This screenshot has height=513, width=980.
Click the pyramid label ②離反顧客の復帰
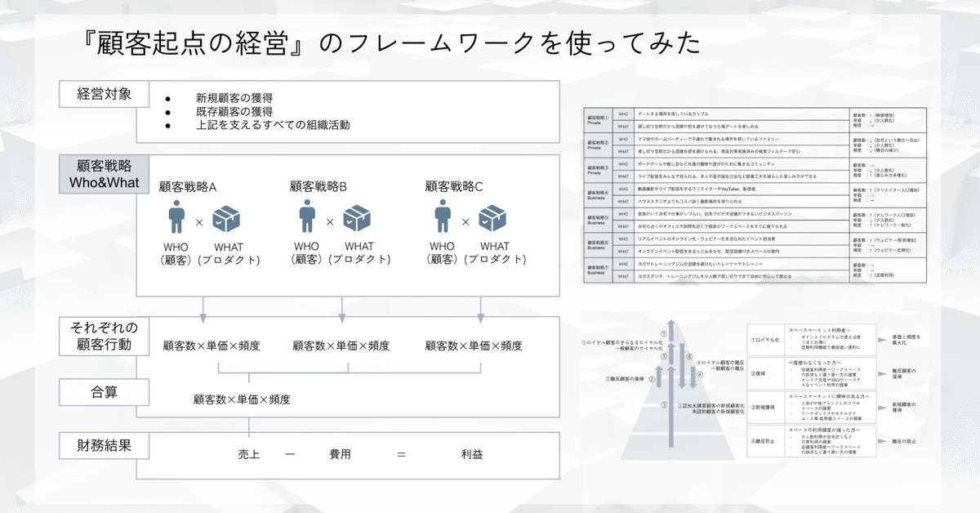click(x=626, y=379)
